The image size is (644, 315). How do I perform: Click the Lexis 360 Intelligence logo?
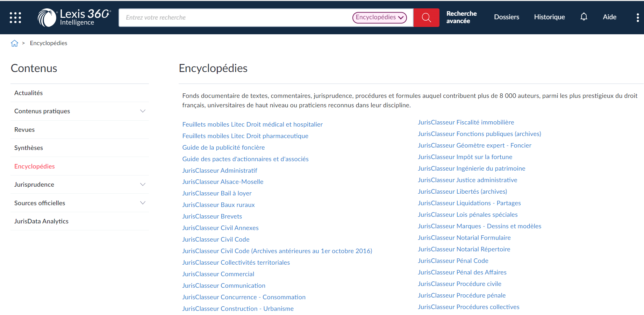[x=73, y=17]
